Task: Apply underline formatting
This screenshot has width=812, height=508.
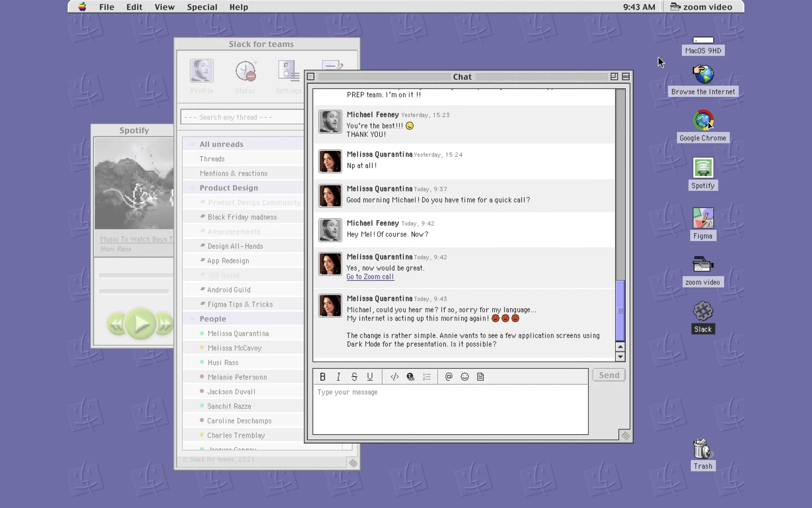Action: [x=370, y=377]
